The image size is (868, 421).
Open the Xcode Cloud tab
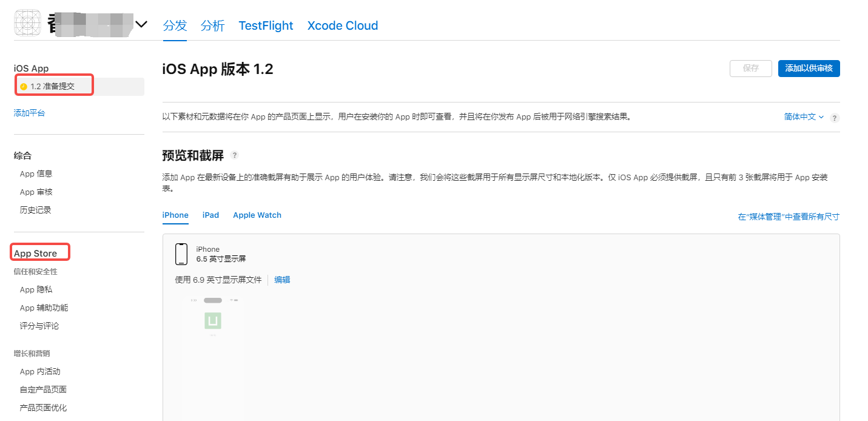click(x=343, y=25)
